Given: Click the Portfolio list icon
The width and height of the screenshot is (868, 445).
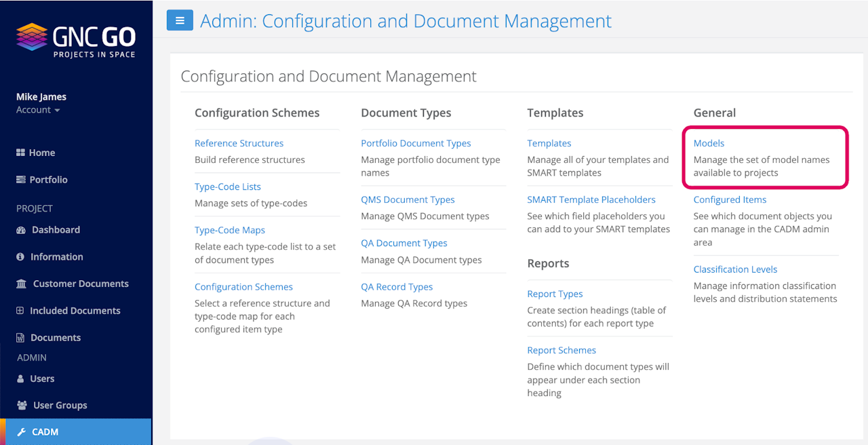Looking at the screenshot, I should (x=20, y=180).
